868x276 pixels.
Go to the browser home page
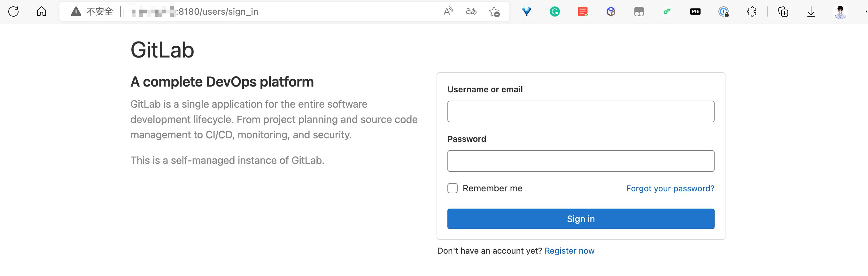42,11
